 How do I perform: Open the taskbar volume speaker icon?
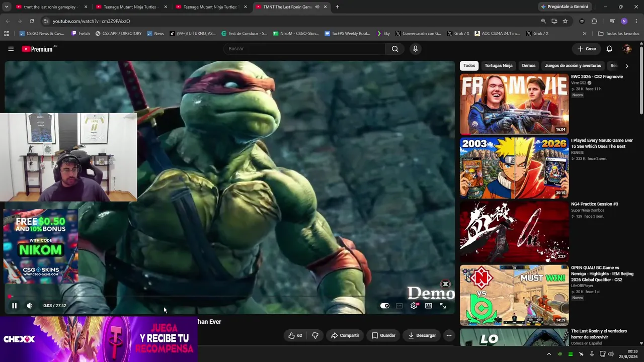(x=611, y=354)
